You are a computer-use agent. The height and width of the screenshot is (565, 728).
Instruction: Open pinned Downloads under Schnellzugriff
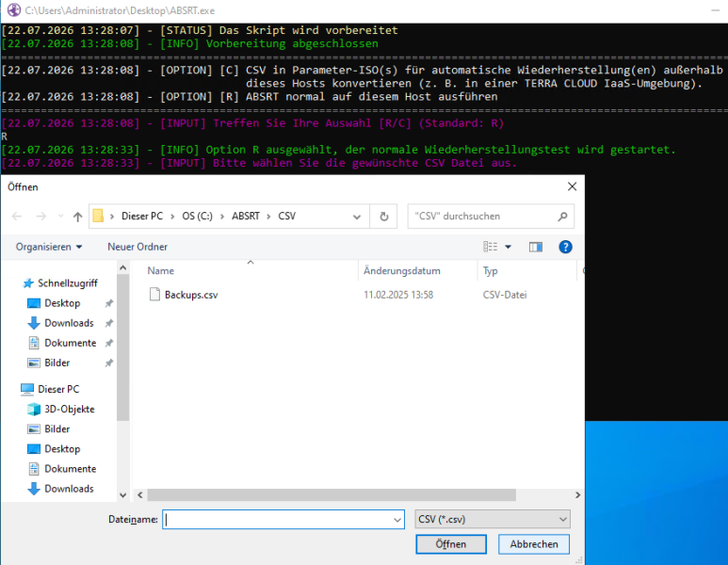click(x=69, y=323)
